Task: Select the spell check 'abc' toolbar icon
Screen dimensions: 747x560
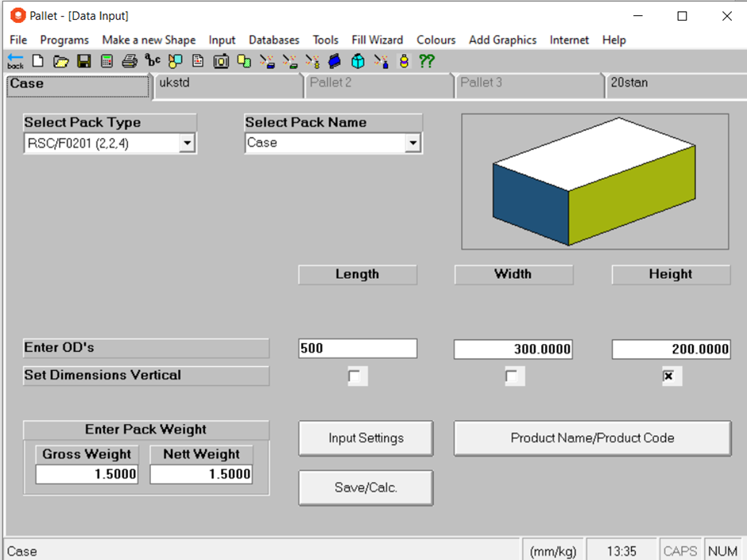Action: click(x=152, y=61)
